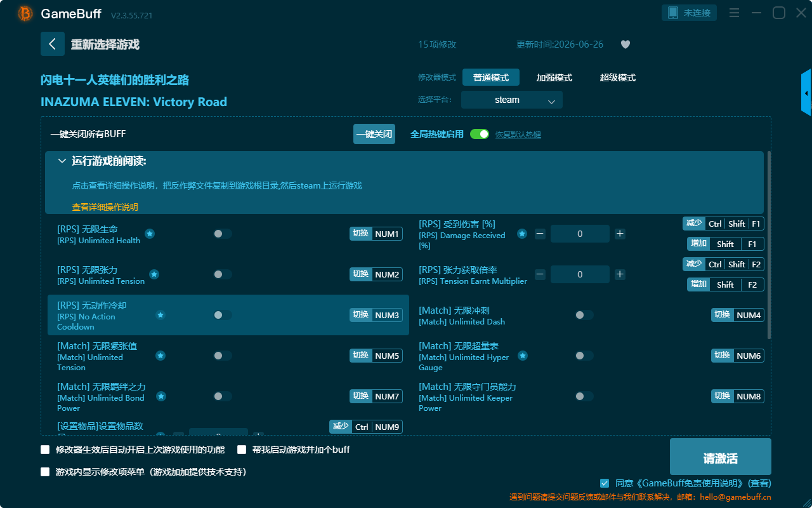
Task: Click star icon beside Unlimited Bond Power
Action: click(x=161, y=396)
